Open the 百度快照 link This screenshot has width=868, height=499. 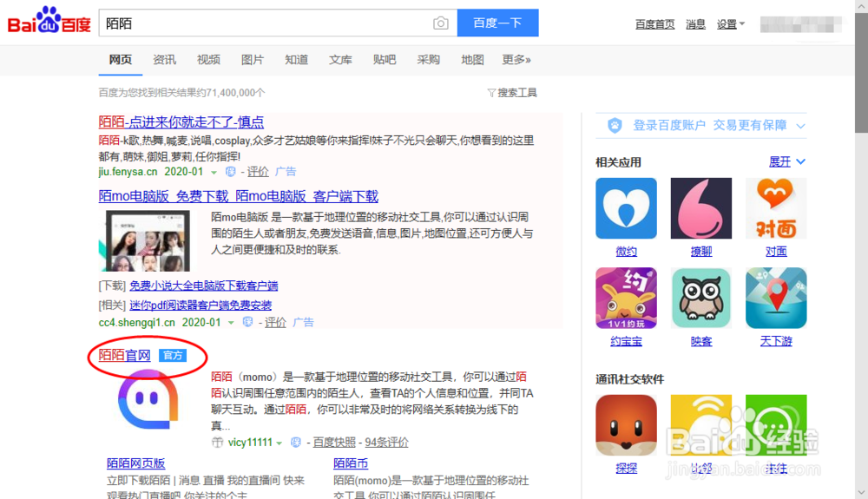coord(334,442)
